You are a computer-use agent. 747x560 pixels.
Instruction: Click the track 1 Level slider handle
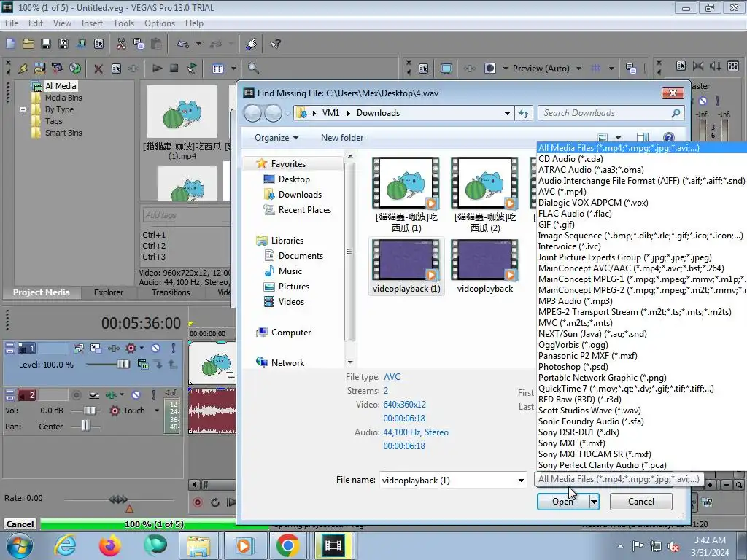[123, 365]
